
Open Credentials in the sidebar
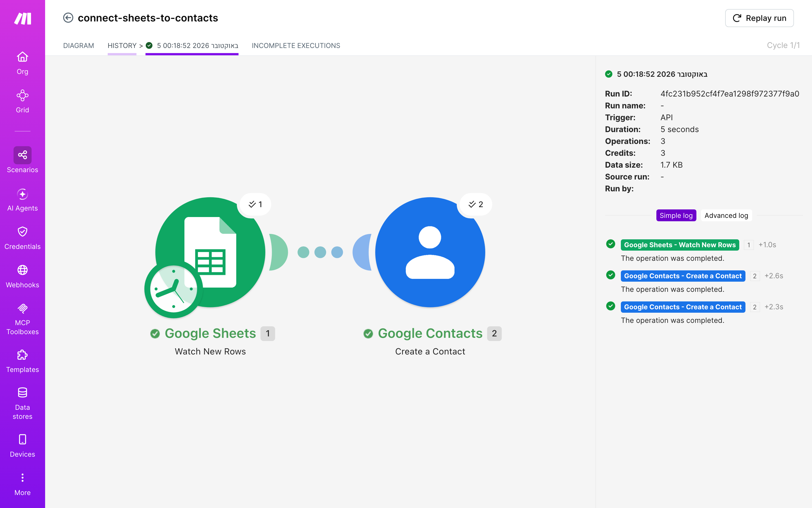coord(23,238)
